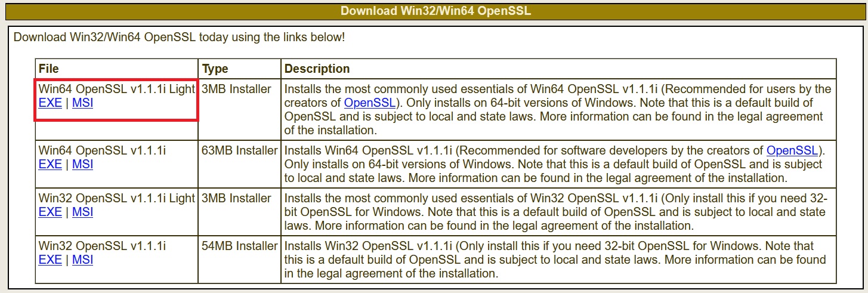Download the Win64 OpenSSL v1.1.1i Light EXE
The height and width of the screenshot is (293, 868).
(50, 103)
